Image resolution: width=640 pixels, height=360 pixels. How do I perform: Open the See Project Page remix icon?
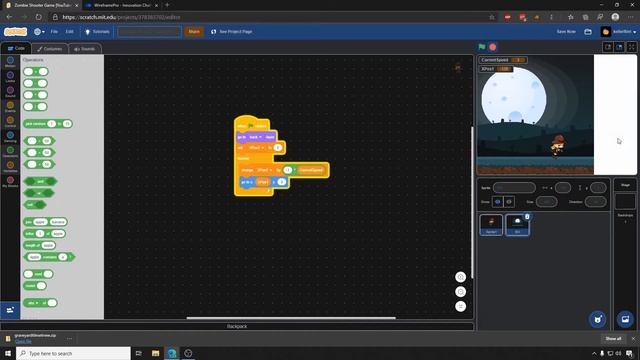coord(213,31)
